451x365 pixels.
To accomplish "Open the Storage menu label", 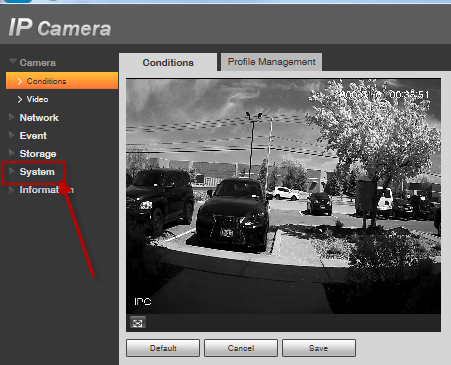I will point(38,154).
